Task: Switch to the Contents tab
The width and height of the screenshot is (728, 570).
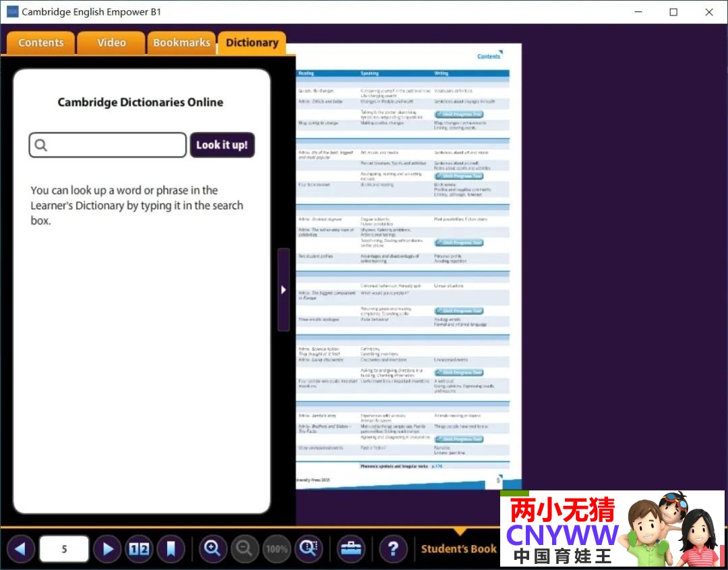Action: point(40,42)
